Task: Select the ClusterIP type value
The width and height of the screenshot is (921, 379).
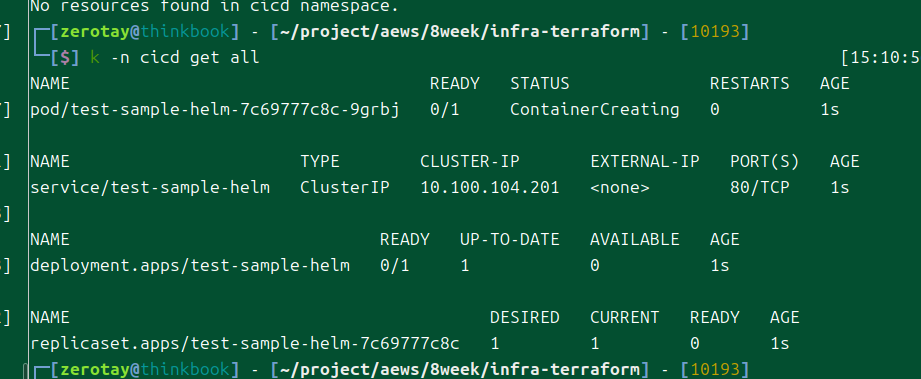Action: tap(345, 188)
